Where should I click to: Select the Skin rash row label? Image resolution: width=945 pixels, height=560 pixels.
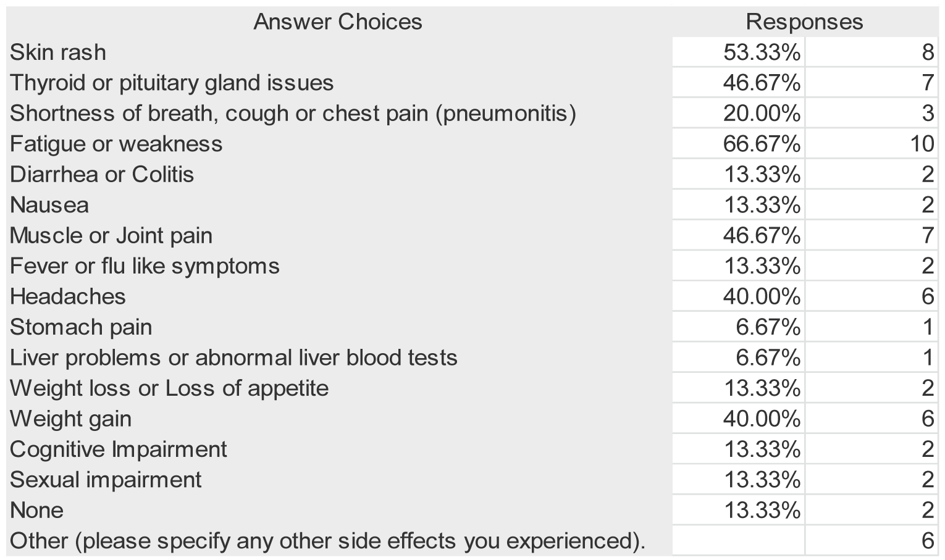[x=58, y=52]
